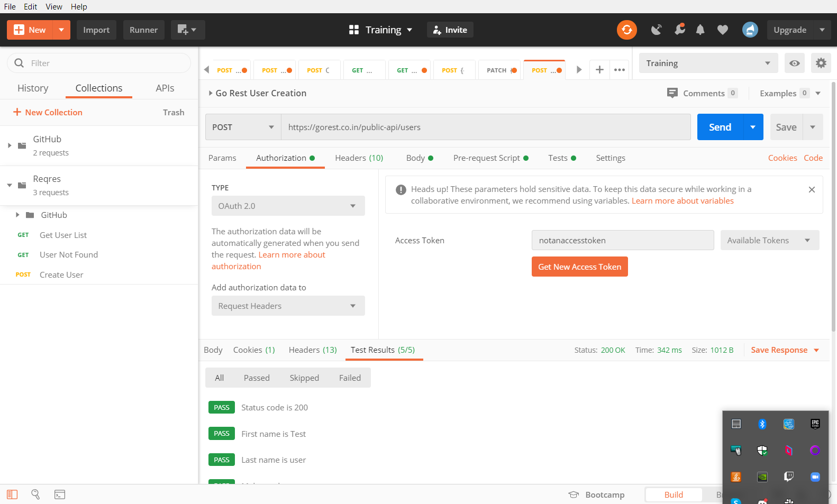Open a new request tab with plus
Image resolution: width=837 pixels, height=504 pixels.
click(x=599, y=70)
